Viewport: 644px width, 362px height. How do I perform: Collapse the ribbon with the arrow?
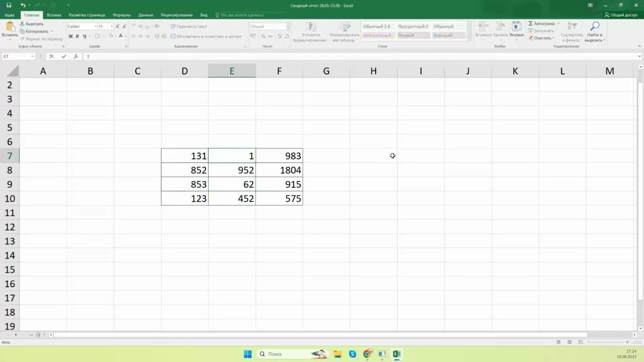point(639,46)
